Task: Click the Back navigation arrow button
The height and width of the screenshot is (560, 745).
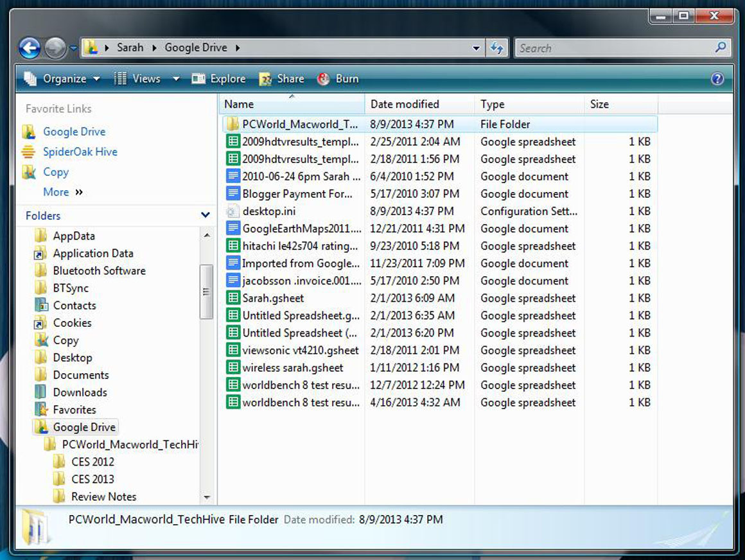Action: 30,48
